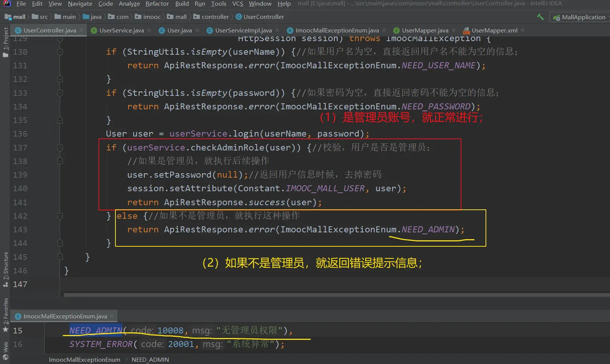Click the mall project folder icon in breadcrumb
Viewport: 610px width, 364px height.
point(8,17)
